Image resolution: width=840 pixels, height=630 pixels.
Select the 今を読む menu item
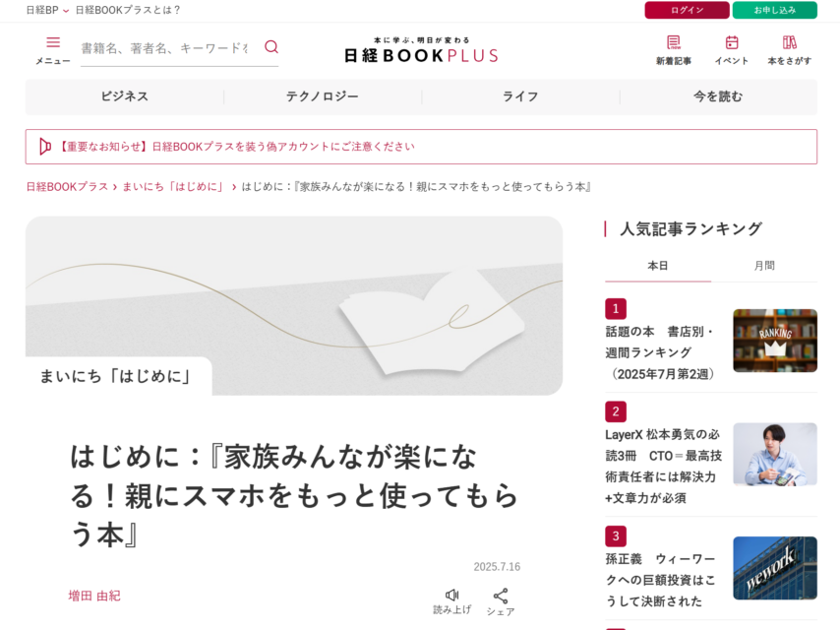click(718, 96)
